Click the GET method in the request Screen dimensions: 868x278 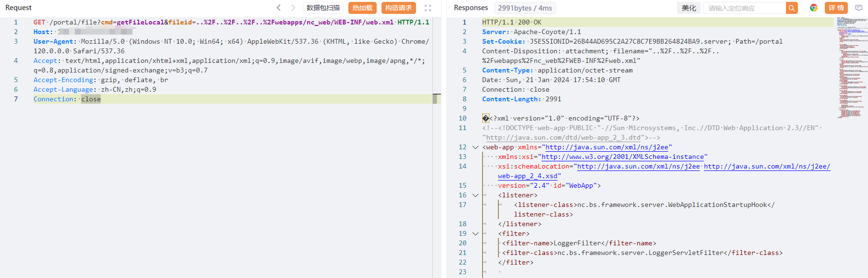point(39,22)
